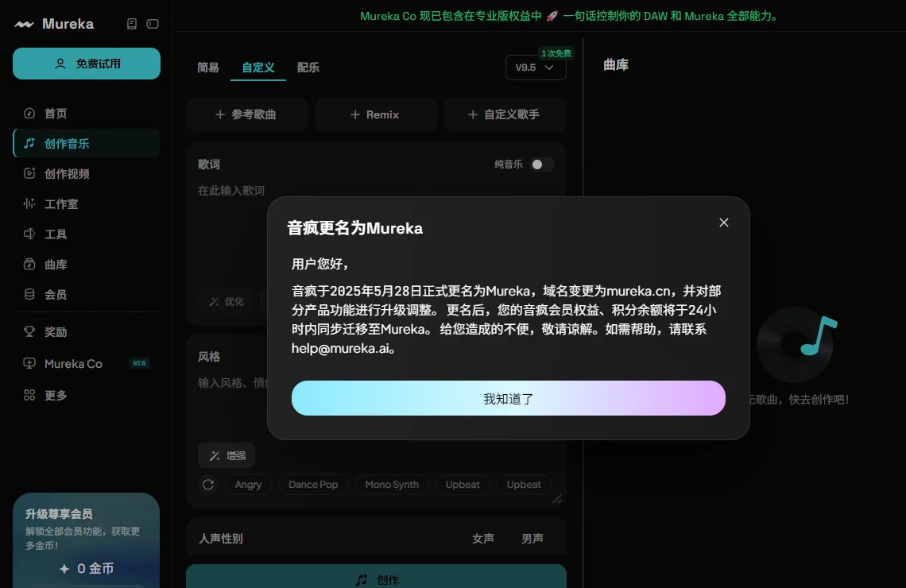Click the grid icon beside 更多
This screenshot has width=906, height=588.
(29, 395)
